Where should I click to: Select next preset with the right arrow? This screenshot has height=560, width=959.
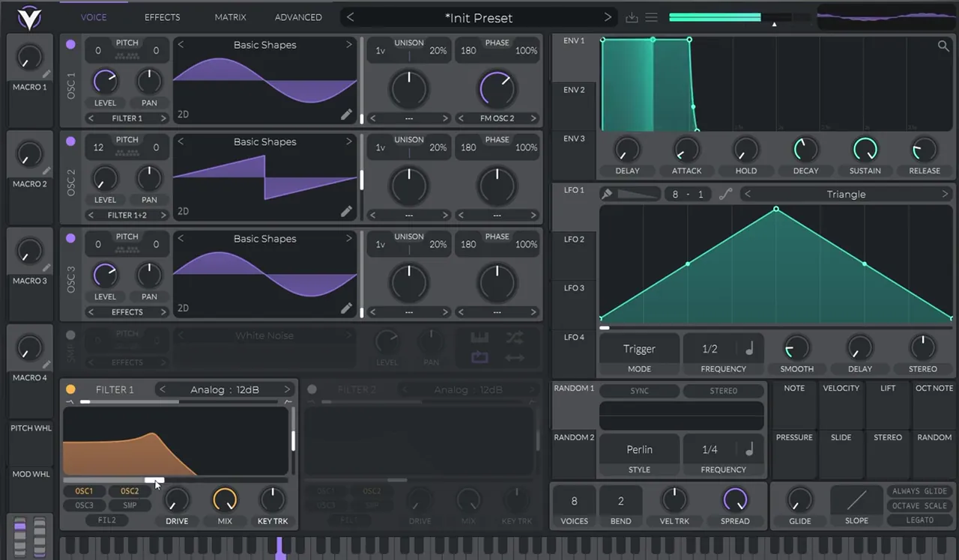click(608, 17)
